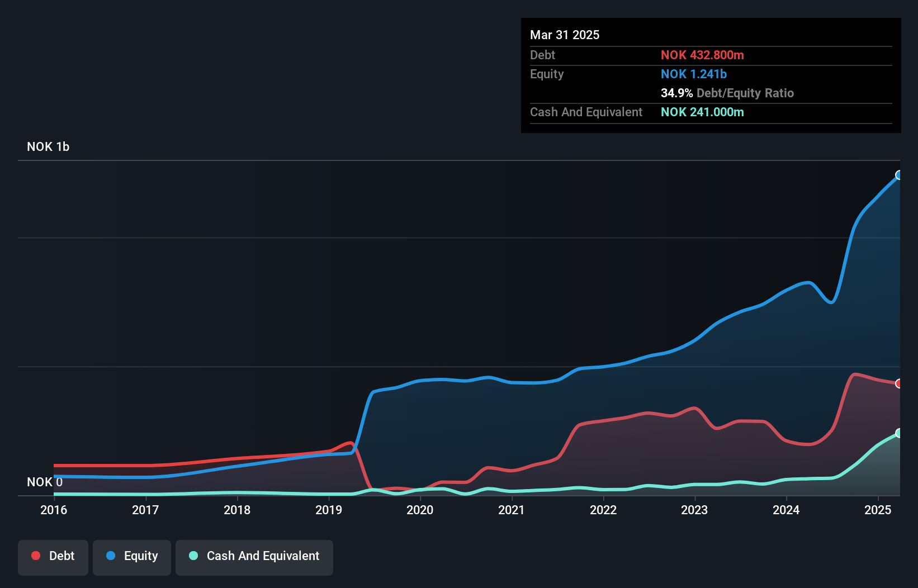Toggle the Equity series visibility
This screenshot has width=918, height=588.
131,556
